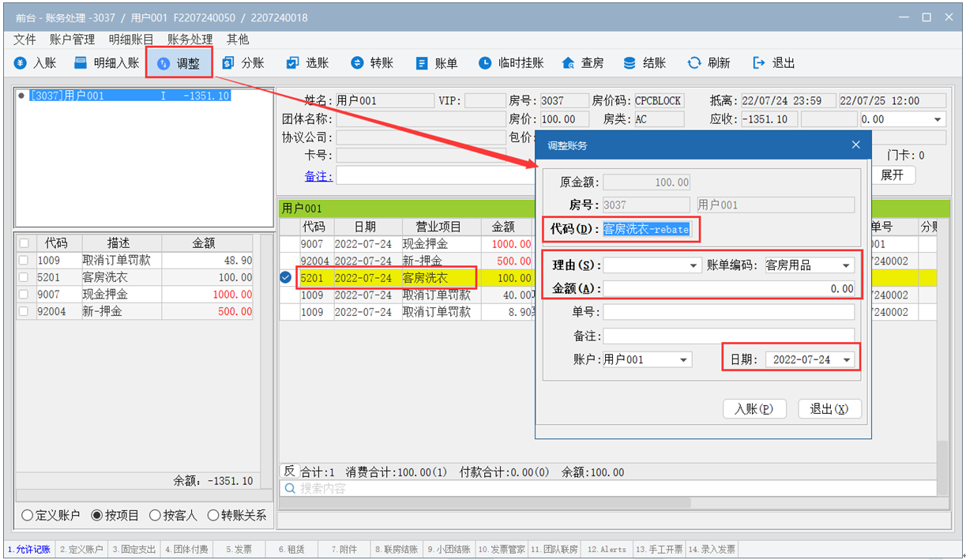Click the 结账 checkout icon
Image resolution: width=966 pixels, height=560 pixels.
(x=630, y=63)
